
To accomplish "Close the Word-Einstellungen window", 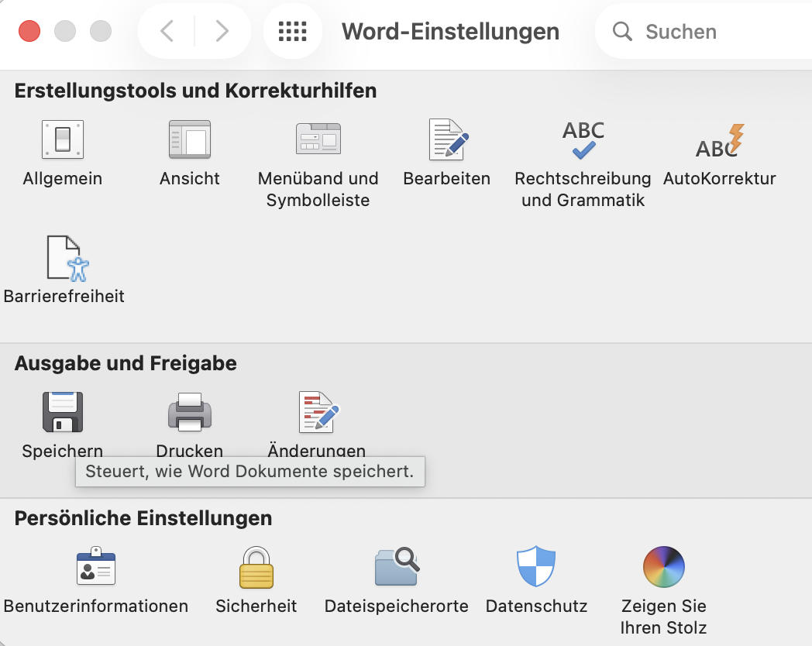I will 29,31.
